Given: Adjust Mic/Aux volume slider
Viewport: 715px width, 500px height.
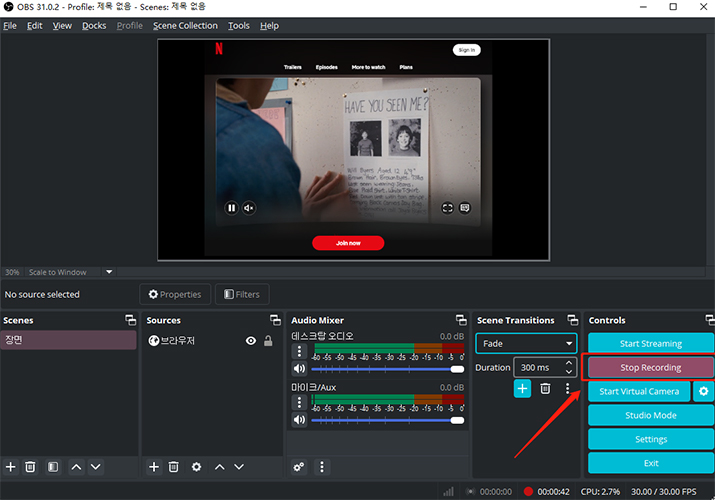Looking at the screenshot, I should pos(388,420).
